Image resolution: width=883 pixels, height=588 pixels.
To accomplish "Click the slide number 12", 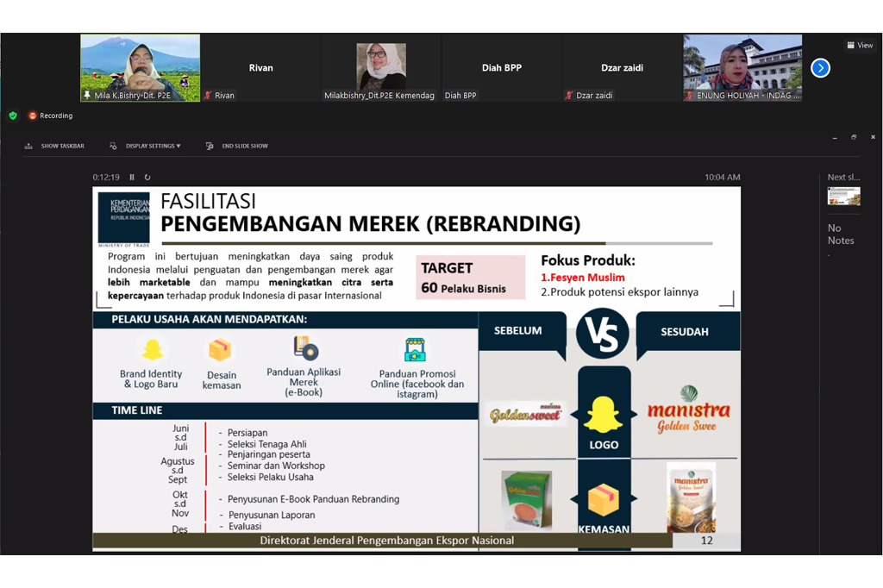I will point(707,541).
